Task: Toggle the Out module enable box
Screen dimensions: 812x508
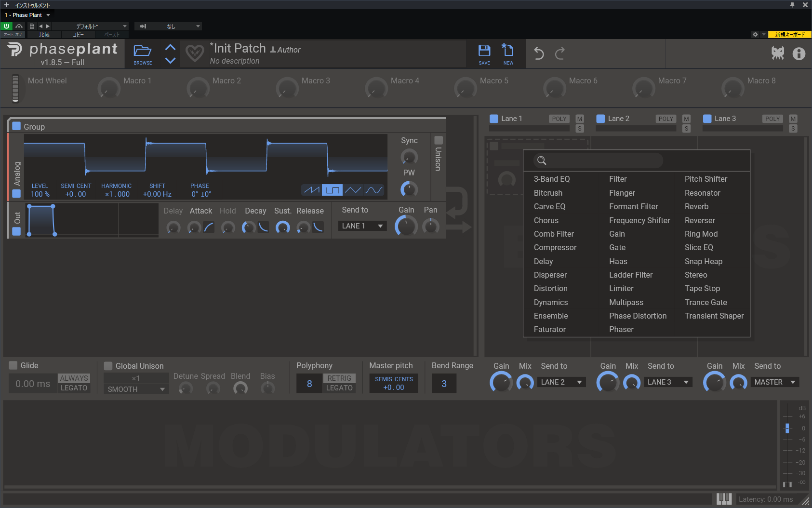Action: tap(16, 231)
